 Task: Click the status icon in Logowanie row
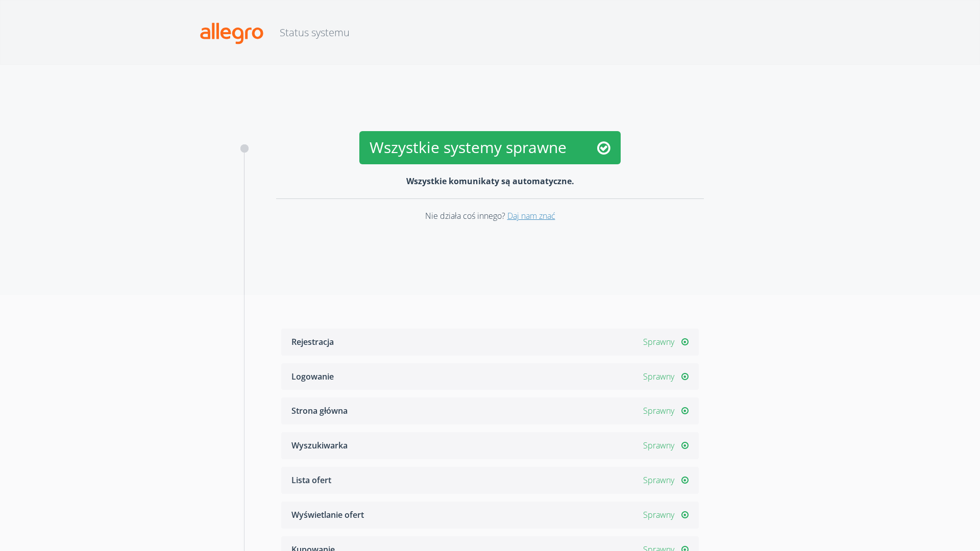coord(685,377)
